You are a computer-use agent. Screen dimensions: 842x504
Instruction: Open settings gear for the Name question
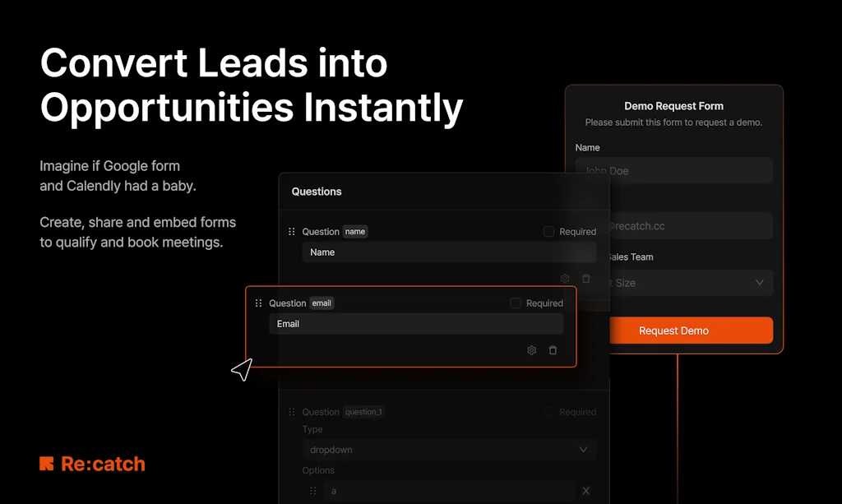(x=565, y=279)
